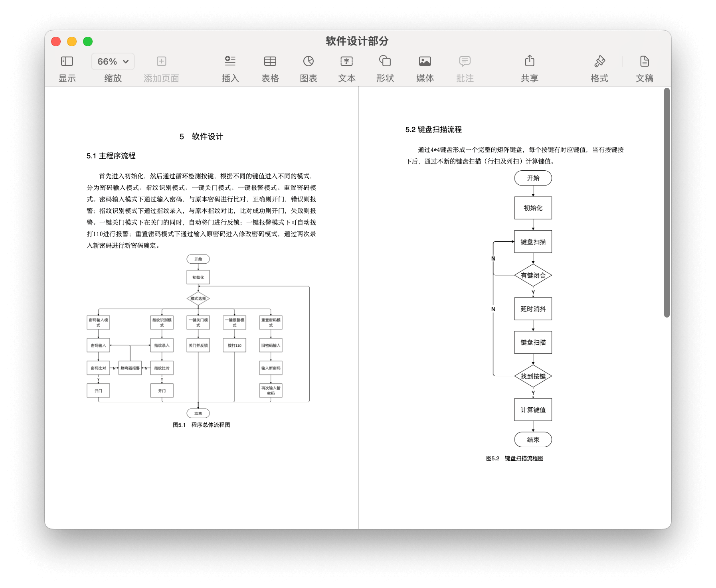Click the 一键报警模式 box
Viewport: 716px width, 588px height.
pos(234,322)
